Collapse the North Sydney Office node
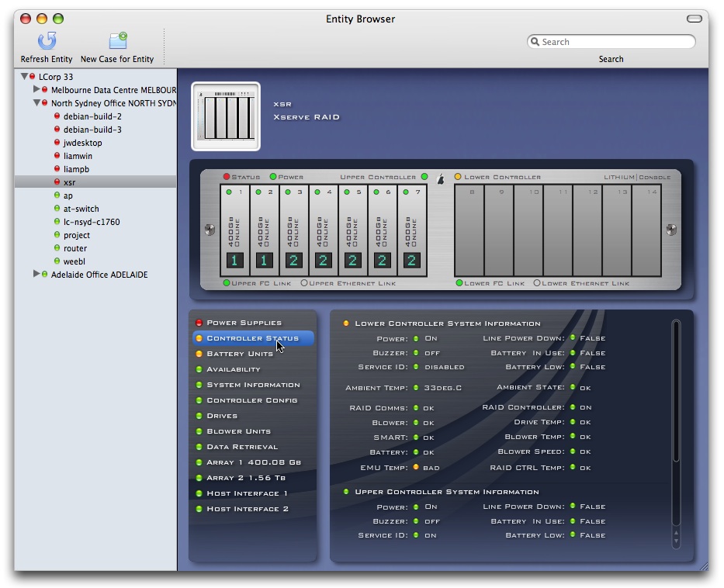This screenshot has width=724, height=588. tap(36, 102)
